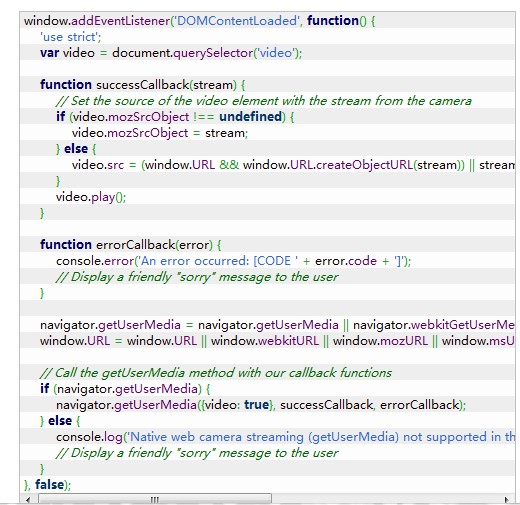
Task: Click navigator.webkitGetUserMedia in the assignment line
Action: (x=433, y=325)
